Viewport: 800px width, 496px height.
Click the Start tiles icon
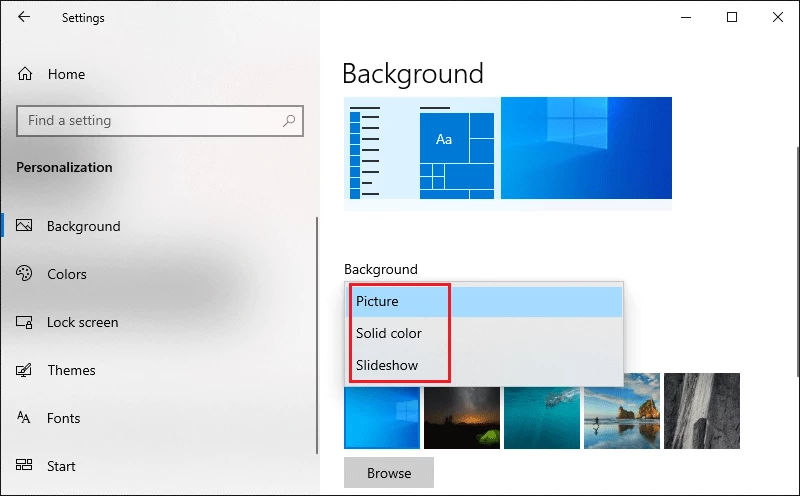24,465
